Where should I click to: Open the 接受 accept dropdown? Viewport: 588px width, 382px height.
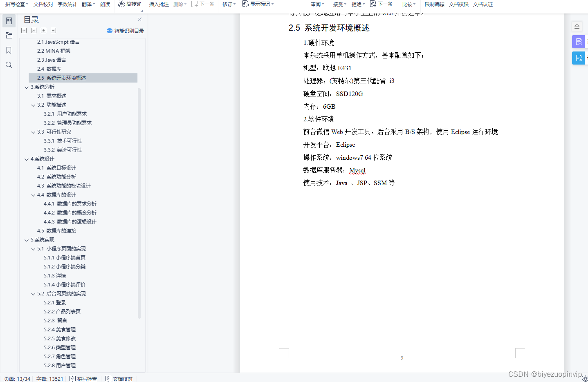(339, 4)
